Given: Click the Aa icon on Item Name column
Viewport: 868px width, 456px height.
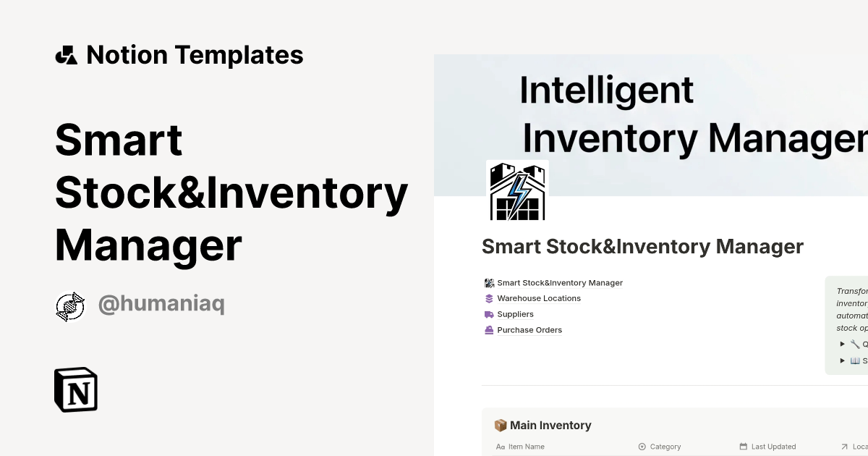Looking at the screenshot, I should click(500, 447).
